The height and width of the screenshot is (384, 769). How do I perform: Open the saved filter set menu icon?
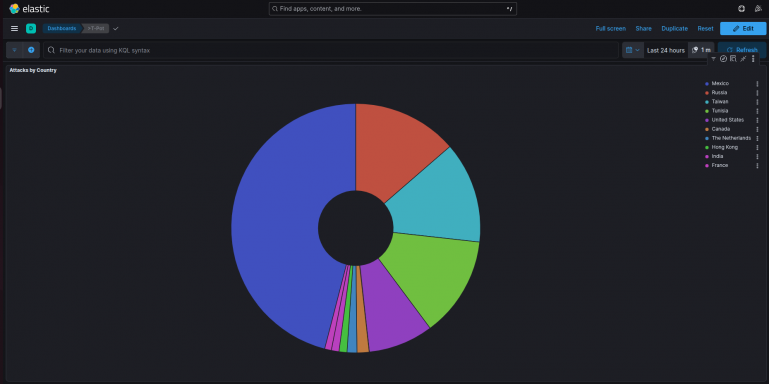coord(15,50)
